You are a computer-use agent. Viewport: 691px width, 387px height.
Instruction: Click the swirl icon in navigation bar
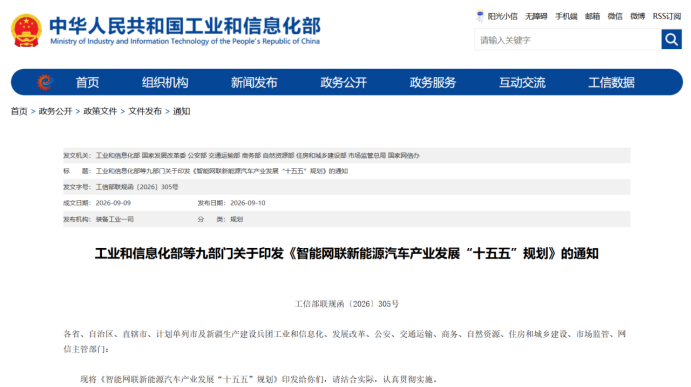(45, 82)
